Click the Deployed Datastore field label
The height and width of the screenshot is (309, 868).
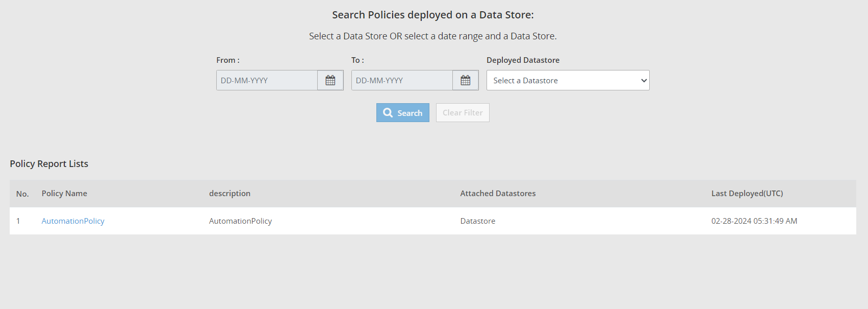point(523,60)
